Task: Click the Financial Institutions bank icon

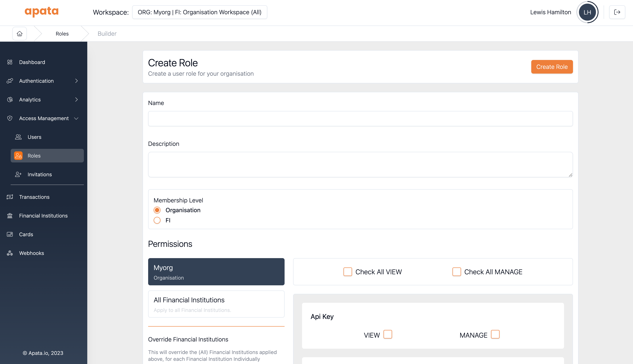Action: point(10,216)
